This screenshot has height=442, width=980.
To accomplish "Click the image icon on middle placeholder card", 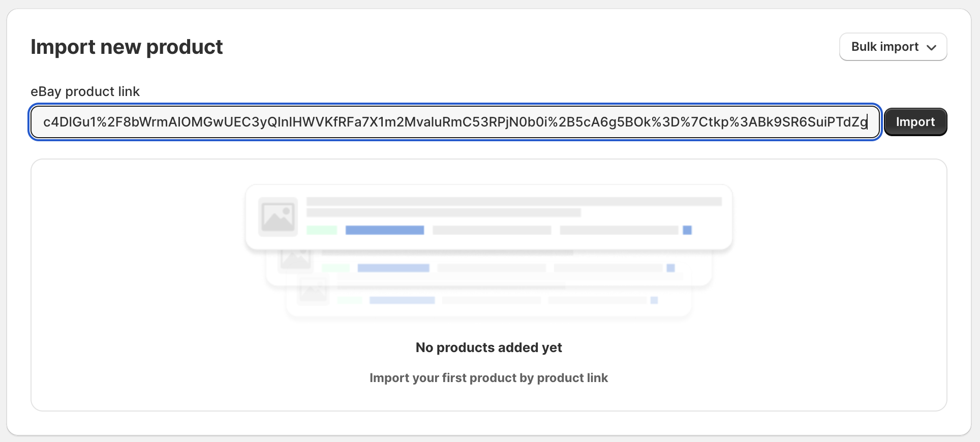I will tap(295, 259).
